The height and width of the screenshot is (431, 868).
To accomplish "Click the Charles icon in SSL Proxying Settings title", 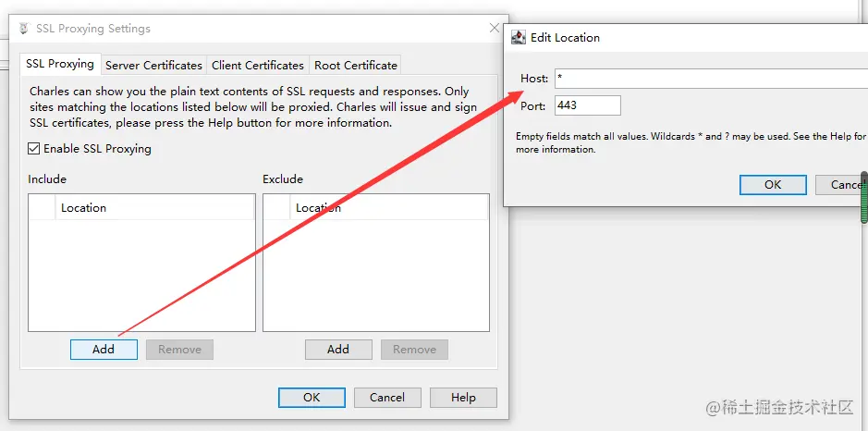I will tap(24, 29).
